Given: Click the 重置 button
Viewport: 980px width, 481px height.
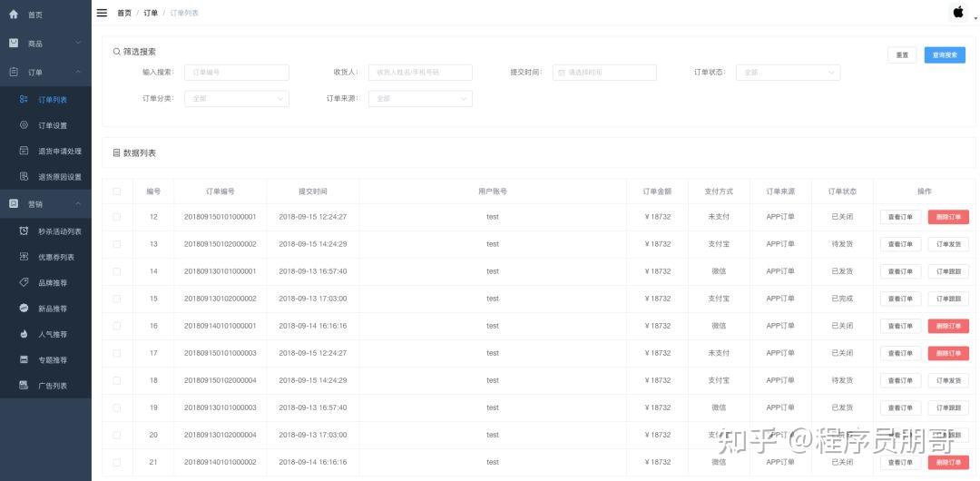Looking at the screenshot, I should click(902, 55).
